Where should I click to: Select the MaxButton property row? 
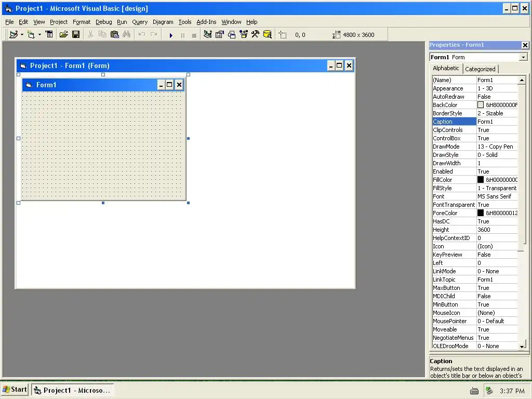coord(475,288)
